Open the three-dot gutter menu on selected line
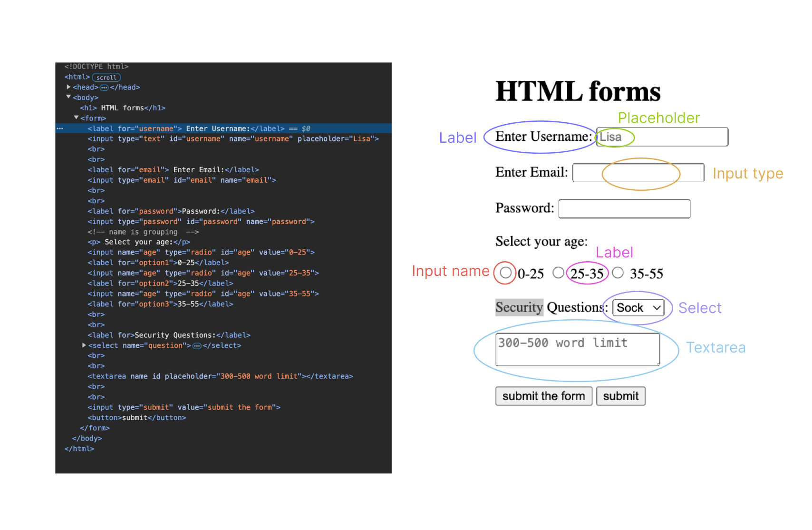The height and width of the screenshot is (530, 812). click(60, 128)
